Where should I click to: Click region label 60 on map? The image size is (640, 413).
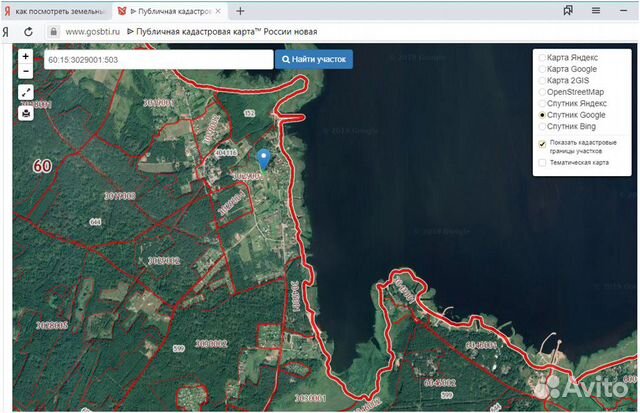[x=42, y=166]
